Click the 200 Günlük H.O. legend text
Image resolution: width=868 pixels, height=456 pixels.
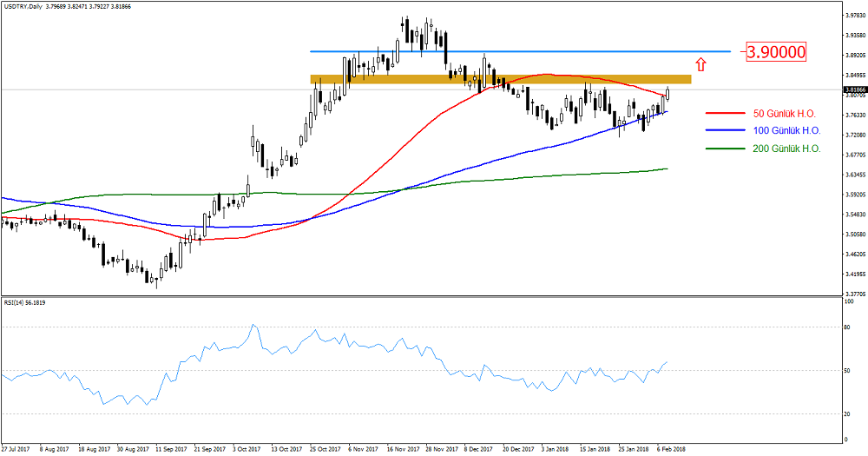click(786, 149)
